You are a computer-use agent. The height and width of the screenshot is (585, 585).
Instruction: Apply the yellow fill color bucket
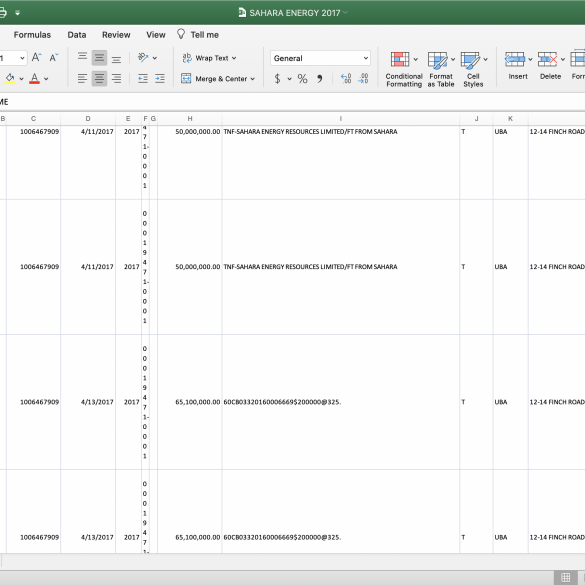click(10, 78)
